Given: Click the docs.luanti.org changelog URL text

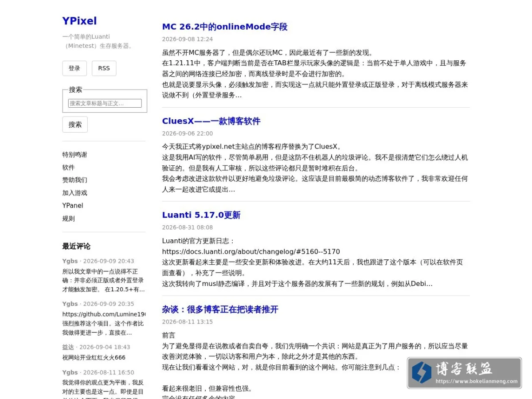Looking at the screenshot, I should pyautogui.click(x=251, y=251).
